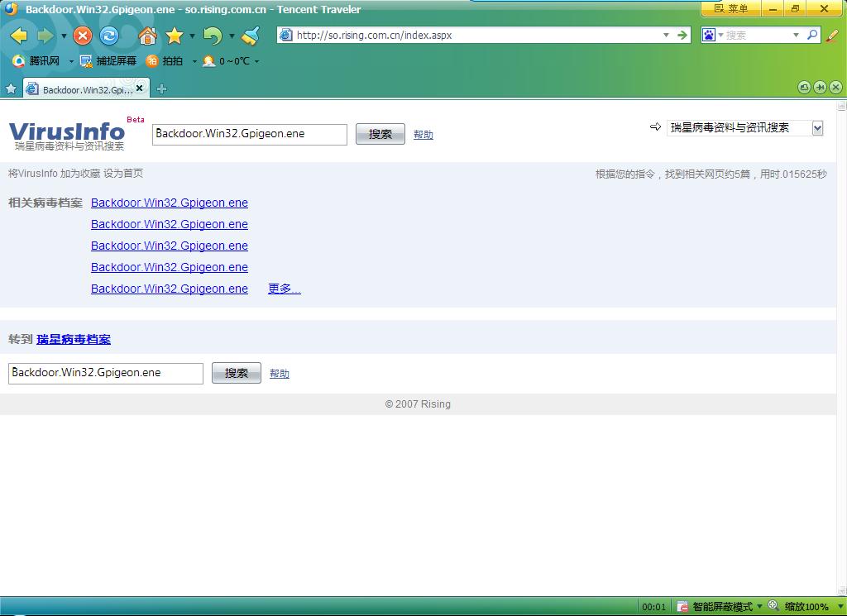This screenshot has width=847, height=616.
Task: Click the green undo-close arrow icon
Action: point(212,36)
